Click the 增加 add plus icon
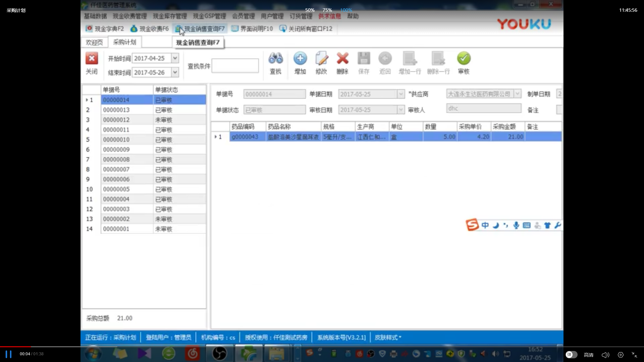The width and height of the screenshot is (644, 362). [x=300, y=58]
